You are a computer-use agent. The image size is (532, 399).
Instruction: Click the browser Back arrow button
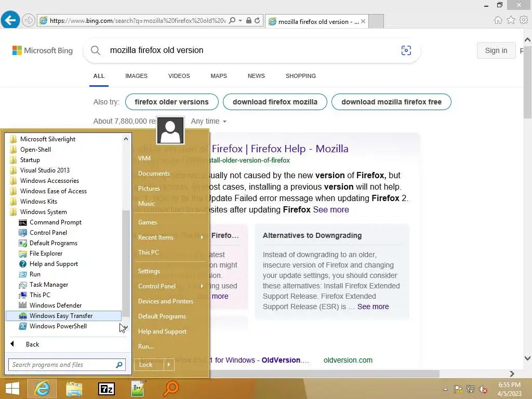pos(10,20)
